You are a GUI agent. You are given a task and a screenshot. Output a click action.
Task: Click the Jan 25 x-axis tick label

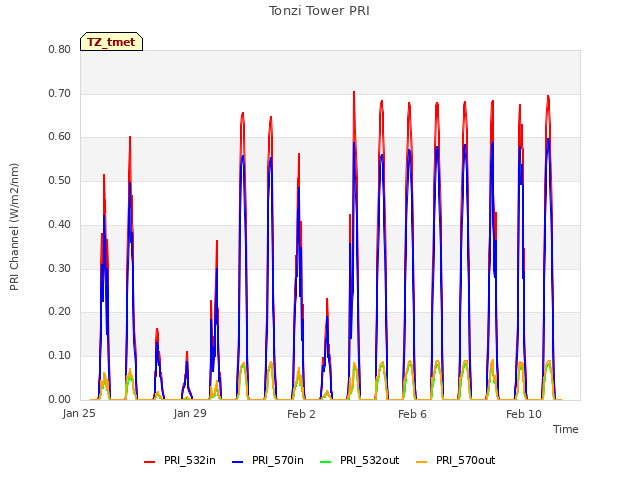79,413
